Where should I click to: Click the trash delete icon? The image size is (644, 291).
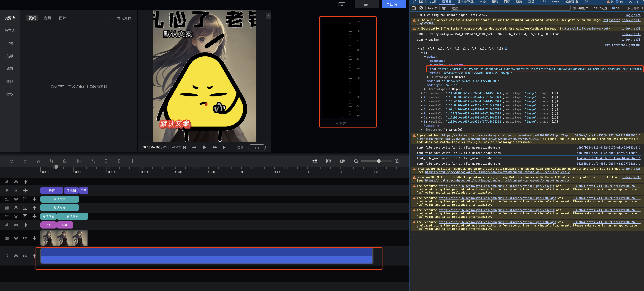click(x=65, y=161)
